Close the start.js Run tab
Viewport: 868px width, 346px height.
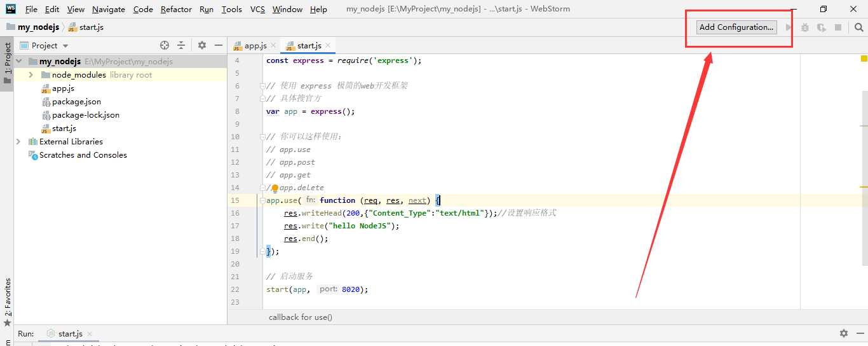click(90, 334)
